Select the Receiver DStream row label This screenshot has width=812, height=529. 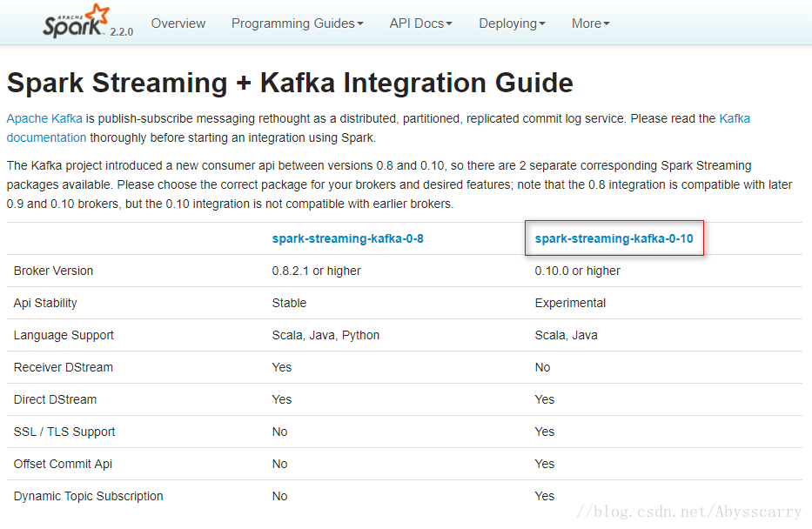click(64, 367)
